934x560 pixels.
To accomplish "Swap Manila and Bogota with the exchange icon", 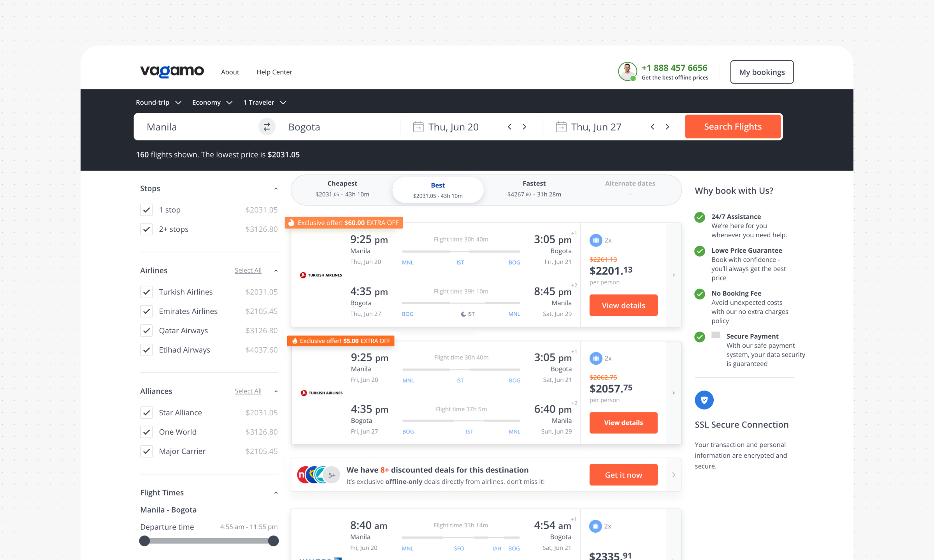I will tap(267, 127).
